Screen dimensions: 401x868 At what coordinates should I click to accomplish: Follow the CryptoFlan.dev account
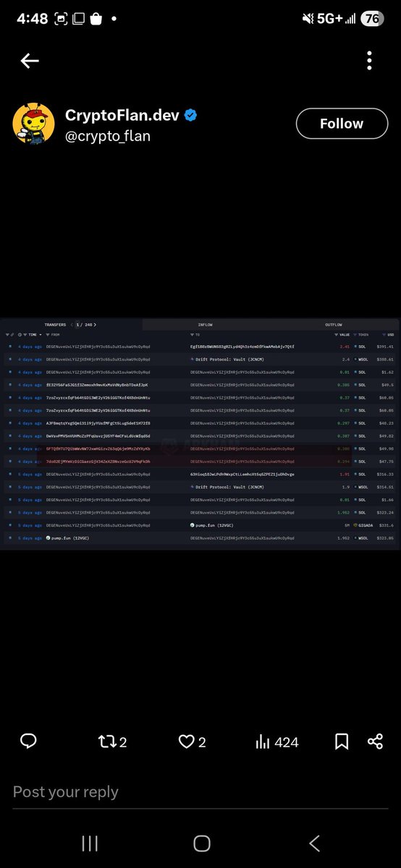342,124
